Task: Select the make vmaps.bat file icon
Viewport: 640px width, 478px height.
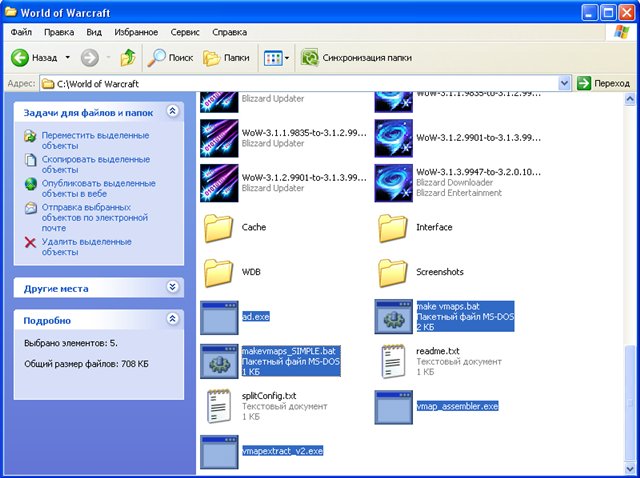Action: pyautogui.click(x=393, y=317)
